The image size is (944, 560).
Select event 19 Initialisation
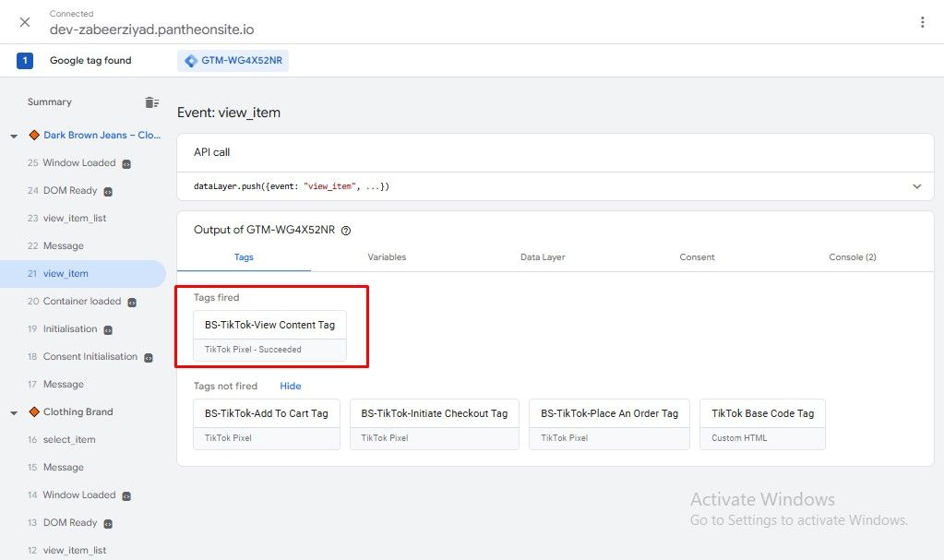point(62,328)
